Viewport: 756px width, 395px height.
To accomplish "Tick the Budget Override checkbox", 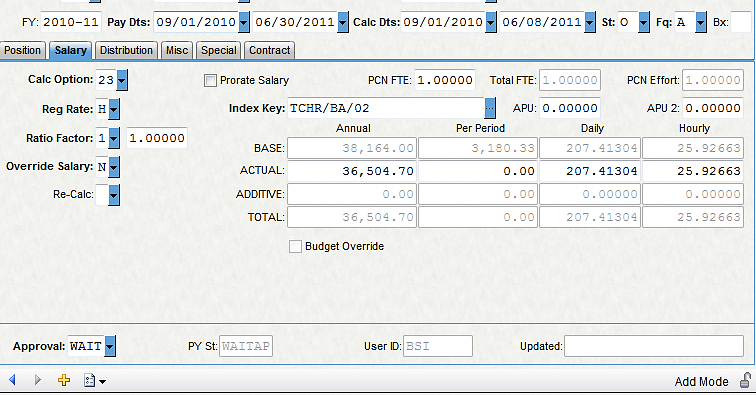I will [x=295, y=246].
